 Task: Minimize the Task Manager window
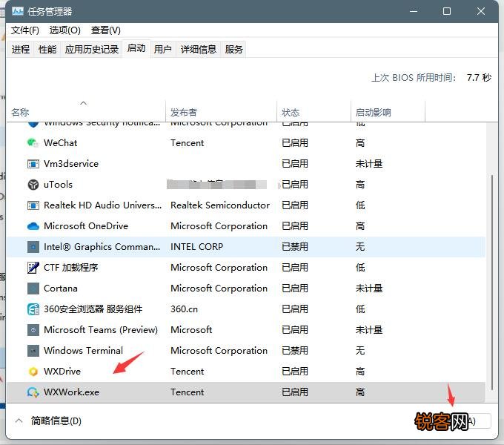click(x=414, y=11)
